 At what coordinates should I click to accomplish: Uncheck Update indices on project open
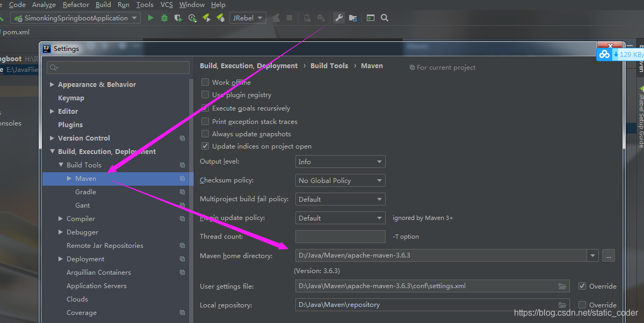(205, 146)
